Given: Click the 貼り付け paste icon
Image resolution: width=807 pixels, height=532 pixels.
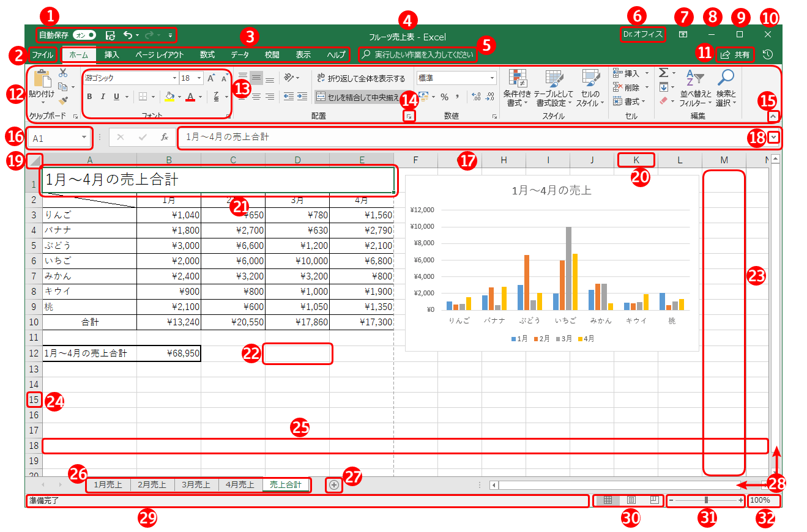Looking at the screenshot, I should 42,78.
